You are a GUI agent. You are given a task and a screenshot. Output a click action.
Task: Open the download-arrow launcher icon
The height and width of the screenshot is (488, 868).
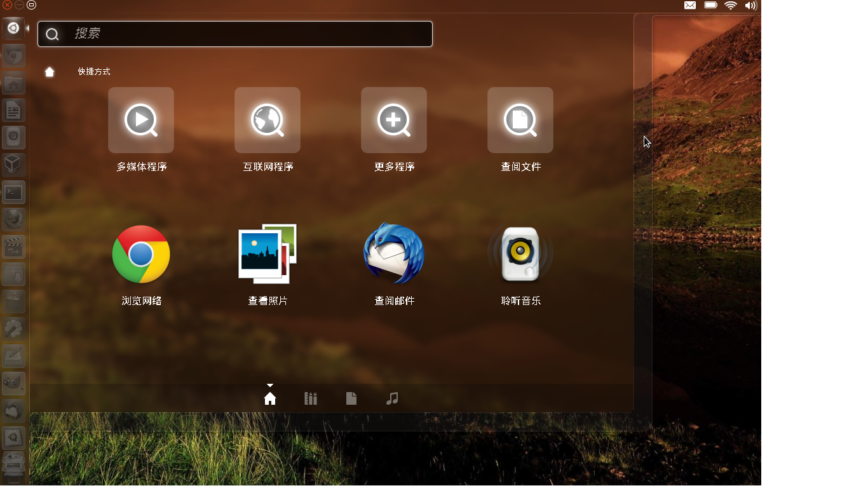13,274
